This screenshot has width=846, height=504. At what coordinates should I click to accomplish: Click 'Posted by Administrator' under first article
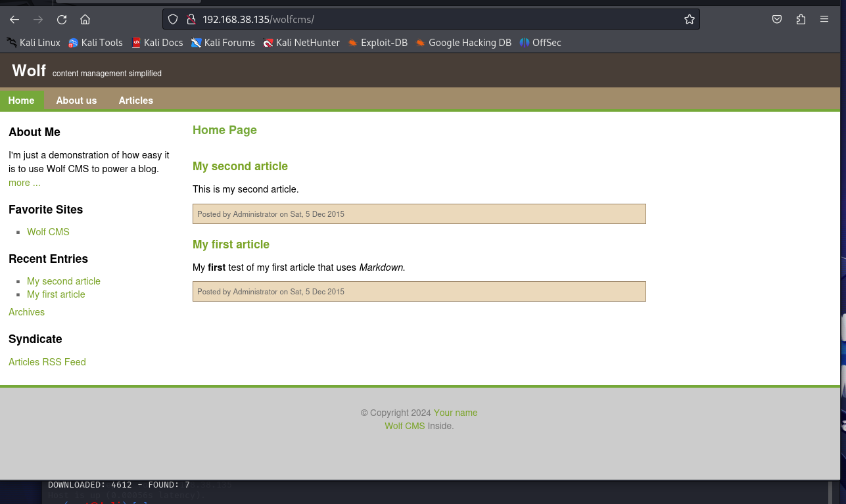[x=237, y=292]
